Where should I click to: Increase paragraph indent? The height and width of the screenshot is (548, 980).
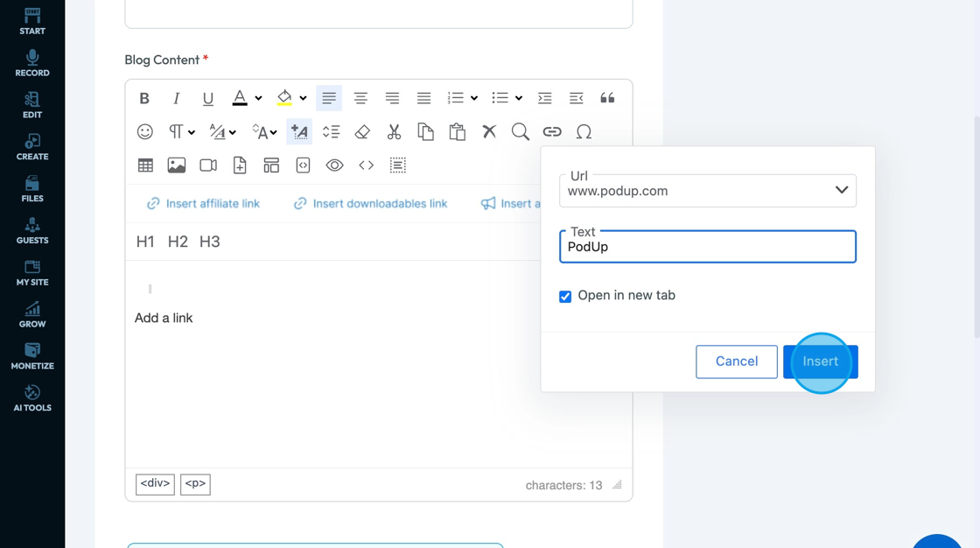545,98
